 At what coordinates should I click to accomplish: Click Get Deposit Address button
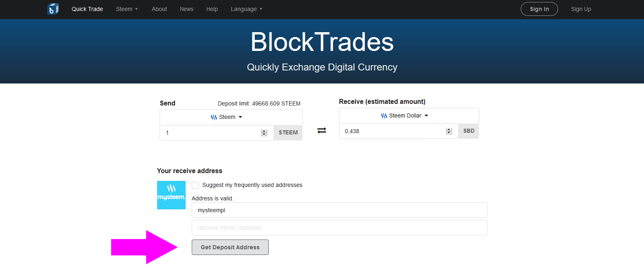coord(230,247)
